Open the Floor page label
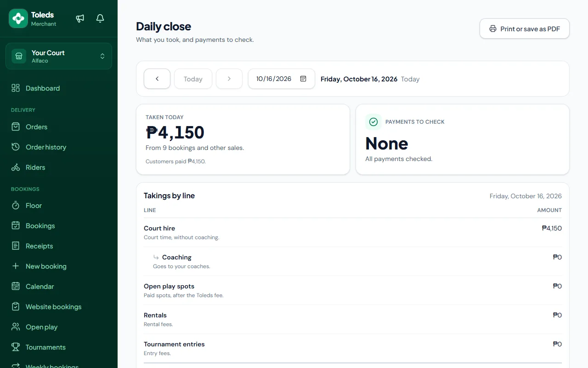This screenshot has width=588, height=368. click(x=34, y=206)
